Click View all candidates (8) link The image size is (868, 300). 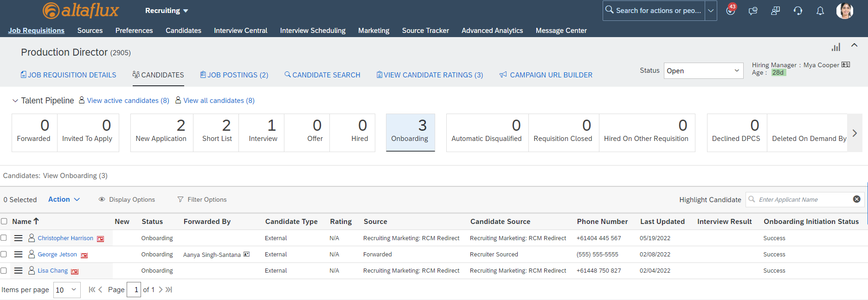tap(219, 100)
